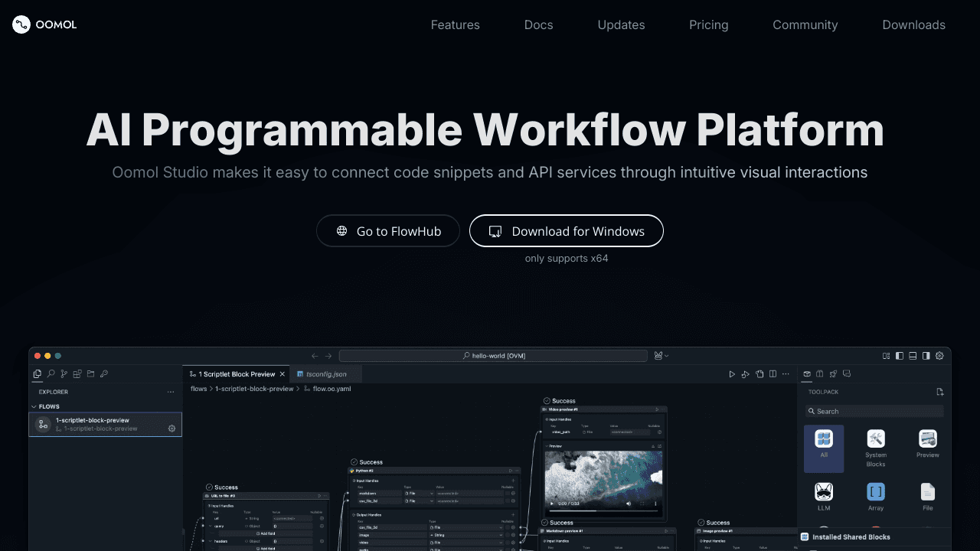This screenshot has width=980, height=551.
Task: Click Installed Shared Blocks header
Action: point(874,537)
